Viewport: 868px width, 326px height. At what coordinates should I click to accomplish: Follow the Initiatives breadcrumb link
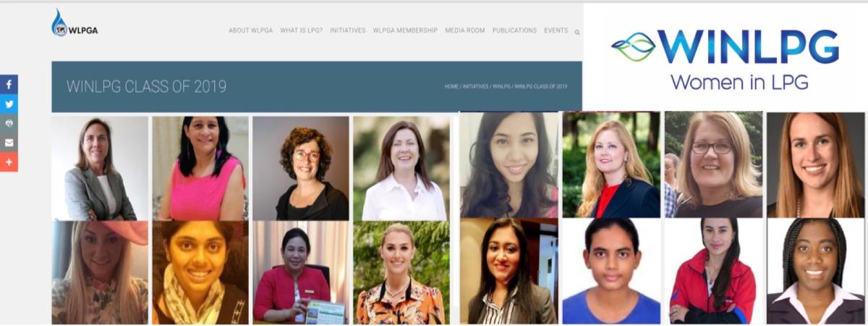475,86
